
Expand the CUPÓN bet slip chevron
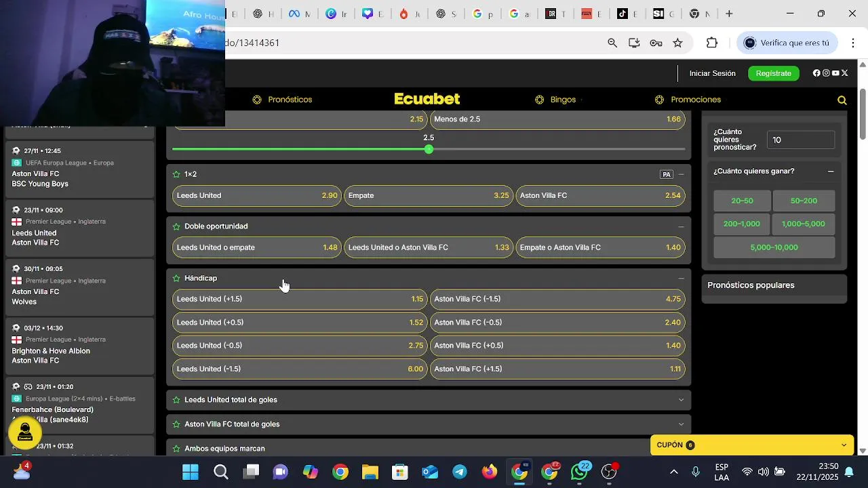[x=844, y=445]
